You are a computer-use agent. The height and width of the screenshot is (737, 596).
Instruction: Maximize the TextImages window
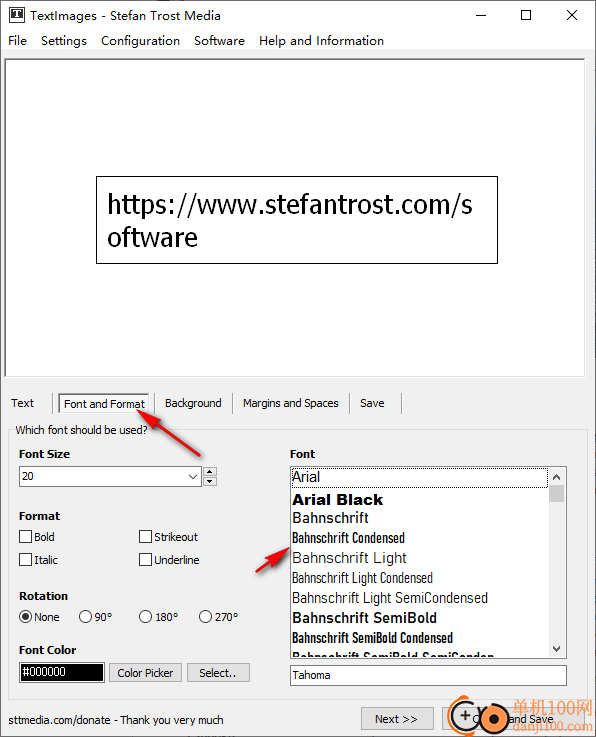coord(526,16)
